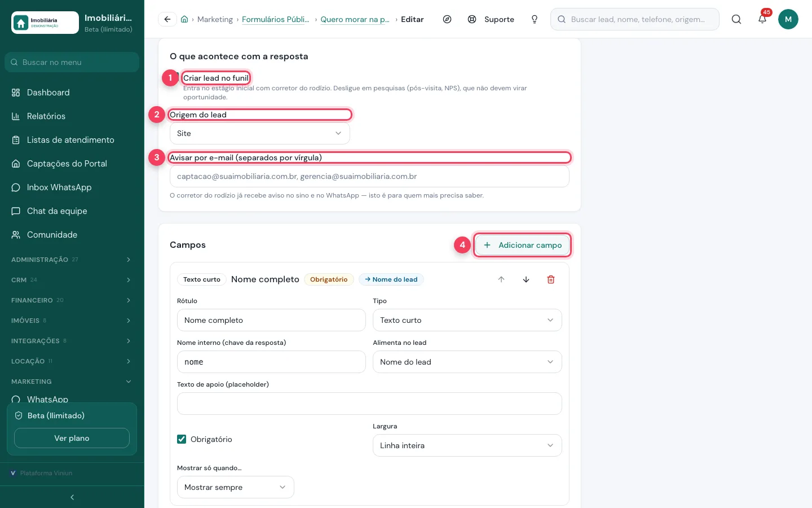Open Captações do Portal in the sidebar
This screenshot has height=508, width=812.
click(x=72, y=164)
